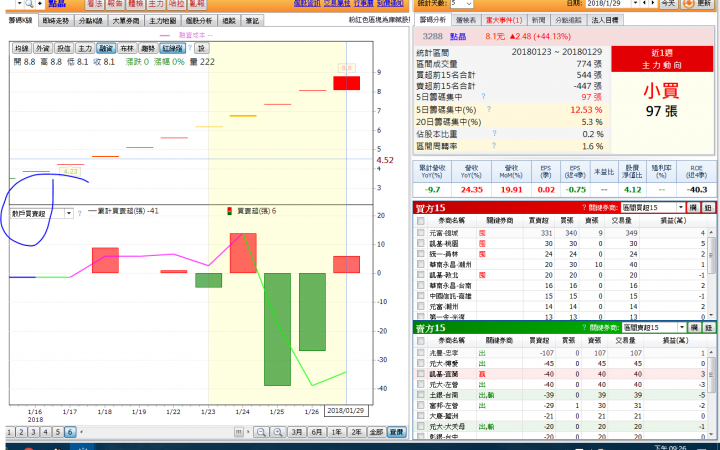720x450 pixels.
Task: Click the 今天 today button
Action: pyautogui.click(x=668, y=4)
